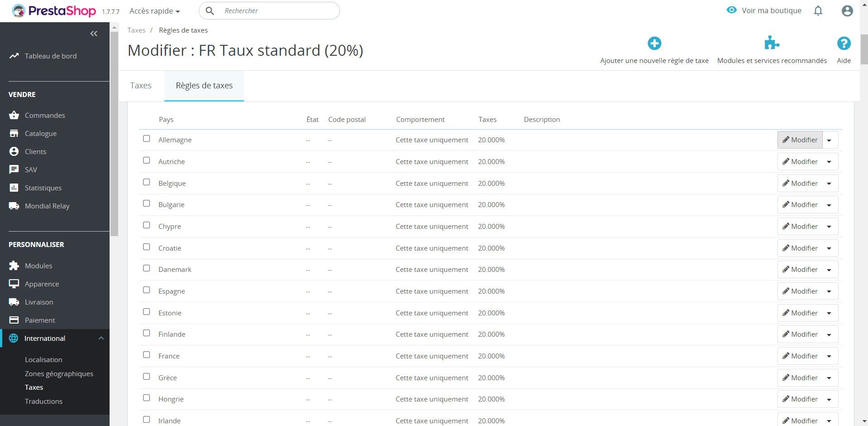Click the Irlande country cell

(169, 421)
